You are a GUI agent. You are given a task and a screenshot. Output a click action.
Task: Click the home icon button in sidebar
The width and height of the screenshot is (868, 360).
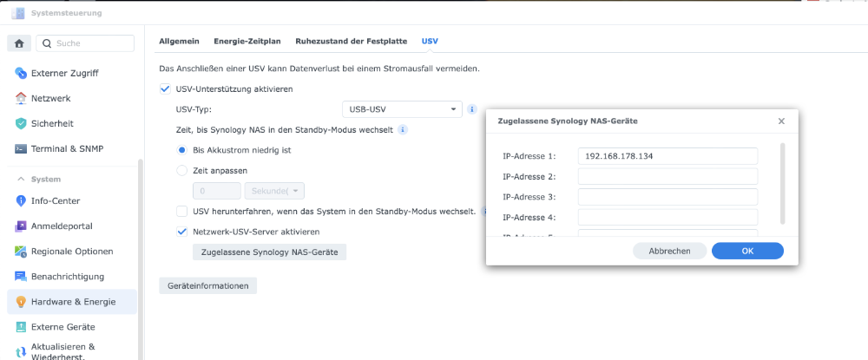[18, 43]
